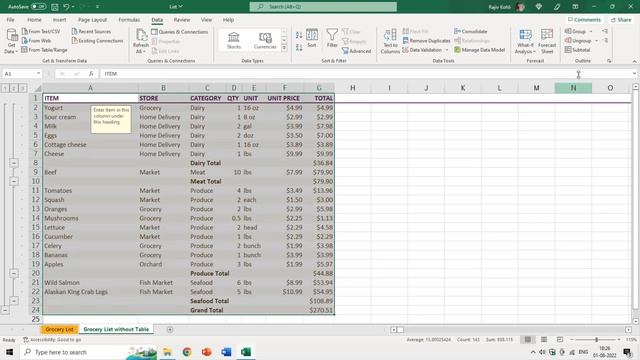Screen dimensions: 640x360
Task: Click the Save icon in title bar
Action: 54,7
